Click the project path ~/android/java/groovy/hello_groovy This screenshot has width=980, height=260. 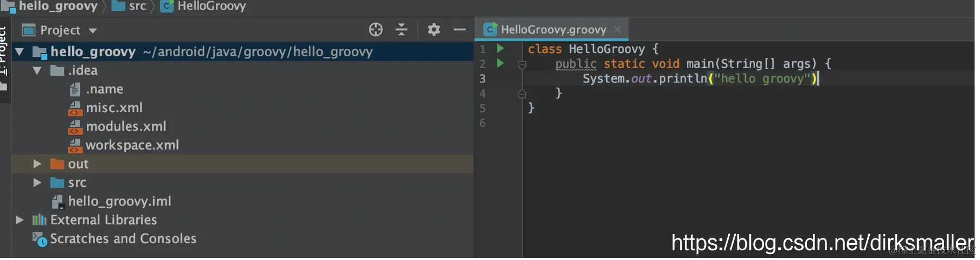[258, 52]
